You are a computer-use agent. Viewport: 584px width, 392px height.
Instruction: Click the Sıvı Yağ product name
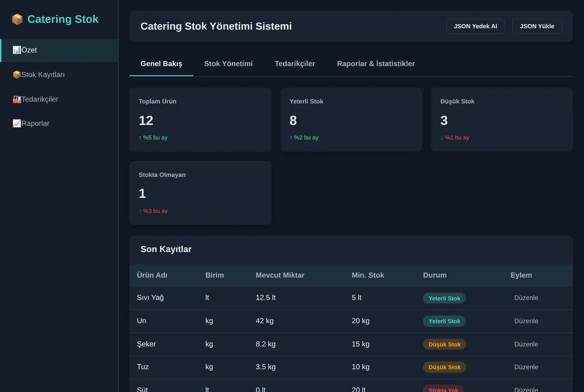[x=150, y=298]
